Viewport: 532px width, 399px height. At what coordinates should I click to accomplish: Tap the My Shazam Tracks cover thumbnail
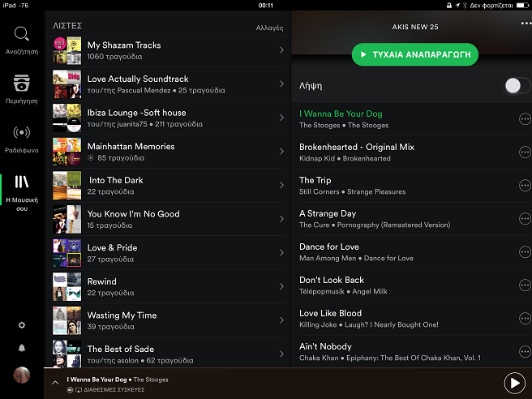(x=66, y=50)
